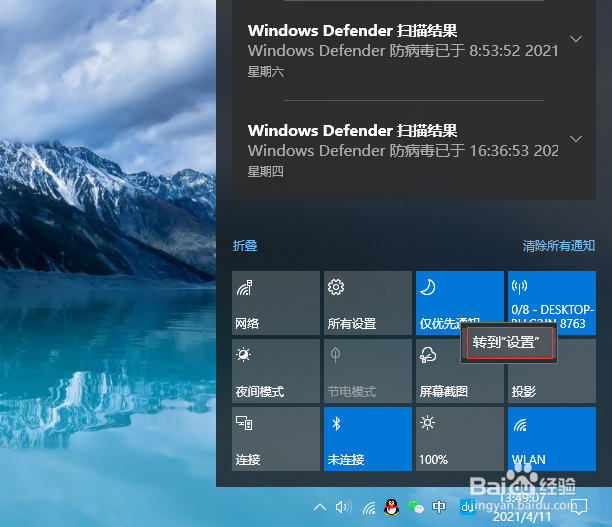
Task: Open All Settings (所有设置) tile
Action: [368, 303]
